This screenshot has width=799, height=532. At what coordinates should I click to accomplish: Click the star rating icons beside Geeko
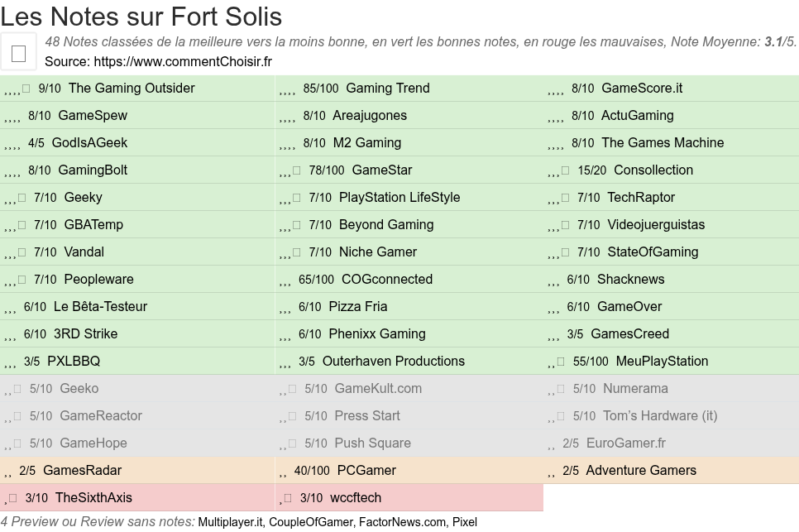(13, 389)
